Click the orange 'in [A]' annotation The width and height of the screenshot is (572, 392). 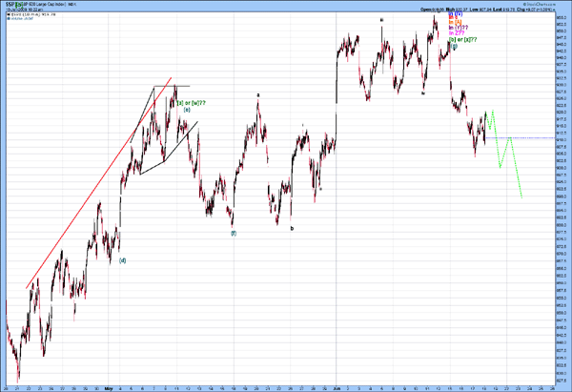click(x=458, y=21)
